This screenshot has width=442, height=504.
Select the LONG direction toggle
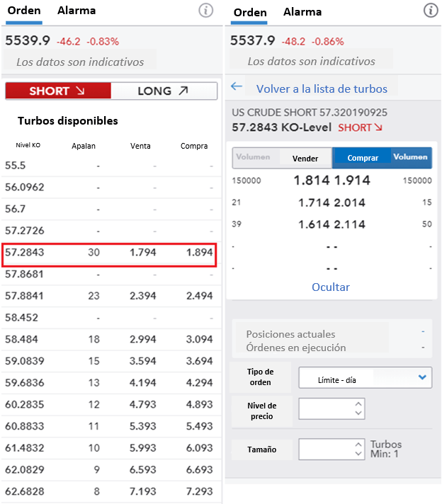tap(164, 91)
